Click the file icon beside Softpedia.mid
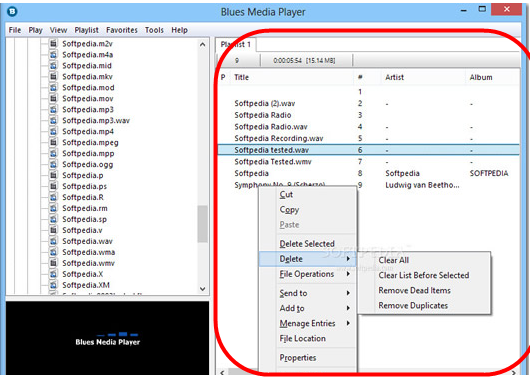 [53, 66]
